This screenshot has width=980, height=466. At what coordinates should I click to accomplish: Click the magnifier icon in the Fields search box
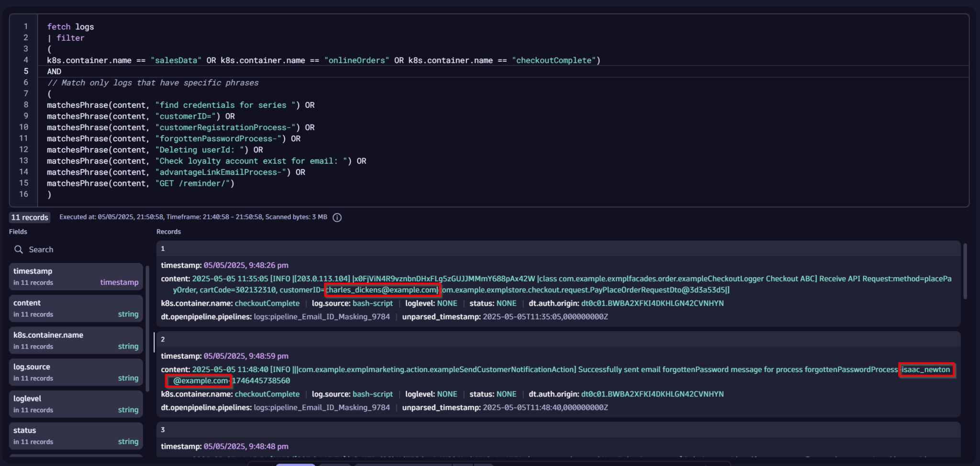coord(19,250)
